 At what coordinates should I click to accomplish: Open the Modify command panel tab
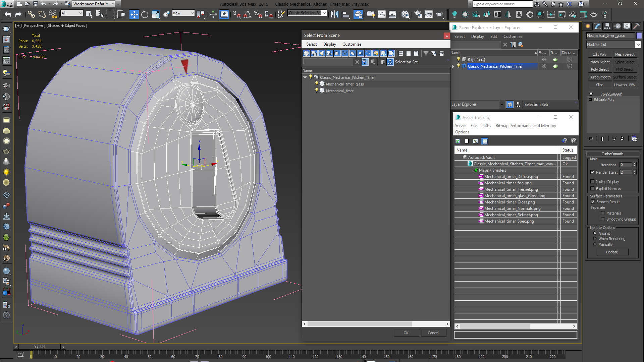pyautogui.click(x=598, y=26)
